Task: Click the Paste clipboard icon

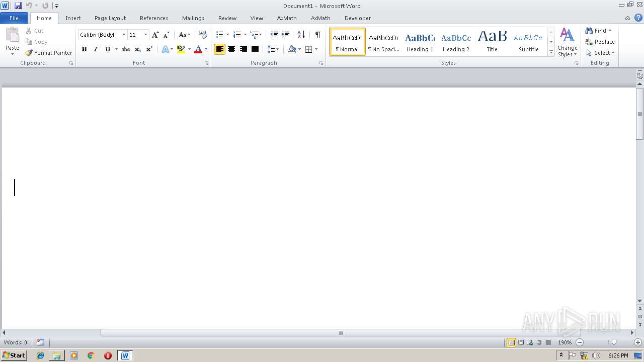Action: point(12,35)
